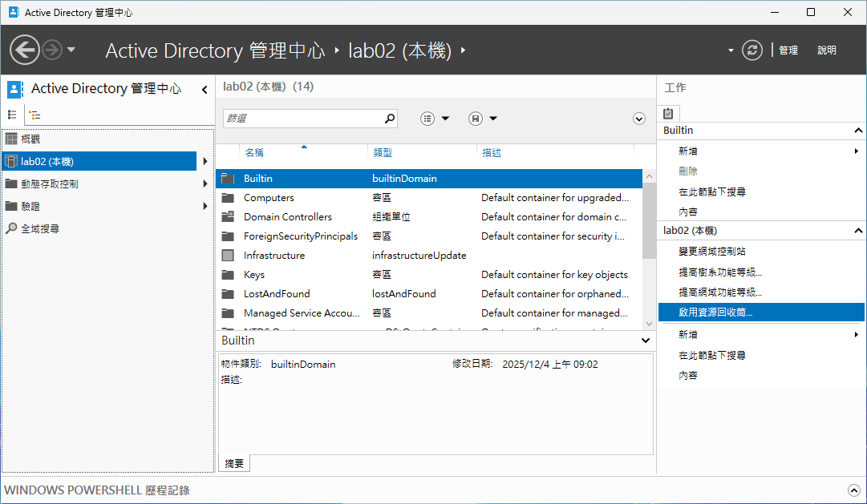Click the filter search magnifier icon
Image resolution: width=867 pixels, height=504 pixels.
pyautogui.click(x=390, y=119)
